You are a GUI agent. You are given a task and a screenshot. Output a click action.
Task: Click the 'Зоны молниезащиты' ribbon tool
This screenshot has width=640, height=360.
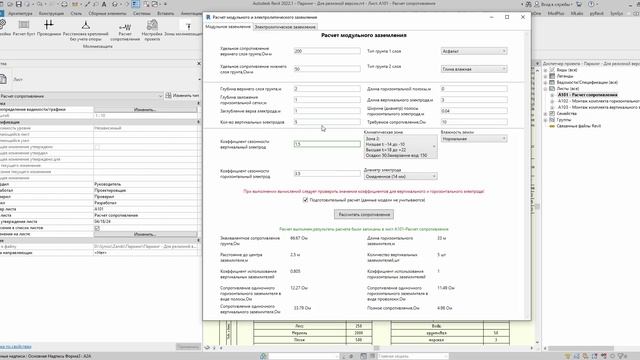(x=184, y=28)
